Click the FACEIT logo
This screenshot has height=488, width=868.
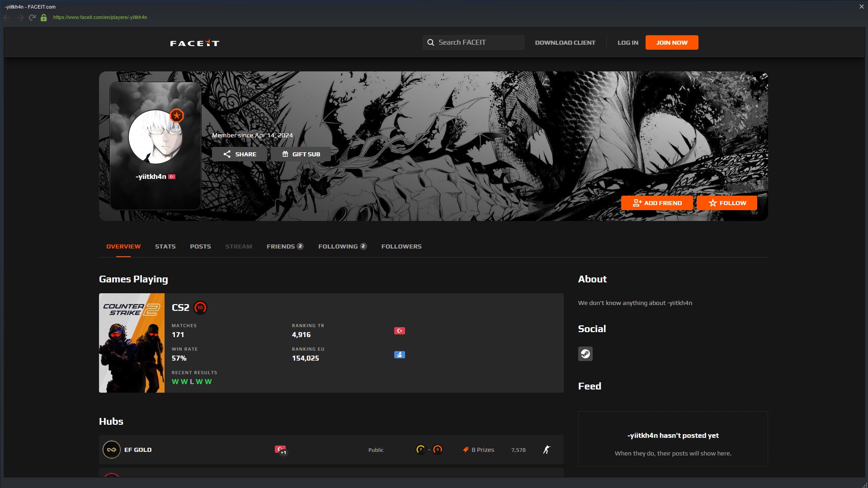click(194, 43)
